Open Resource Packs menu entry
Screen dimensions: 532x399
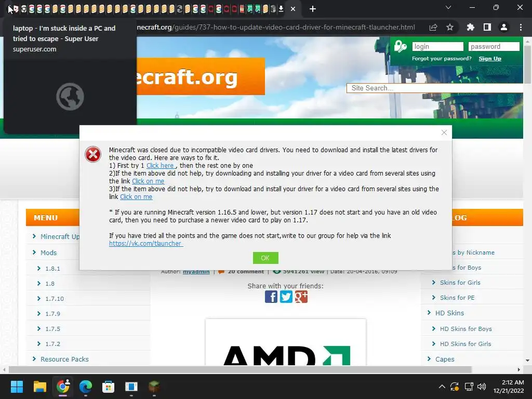[64, 359]
